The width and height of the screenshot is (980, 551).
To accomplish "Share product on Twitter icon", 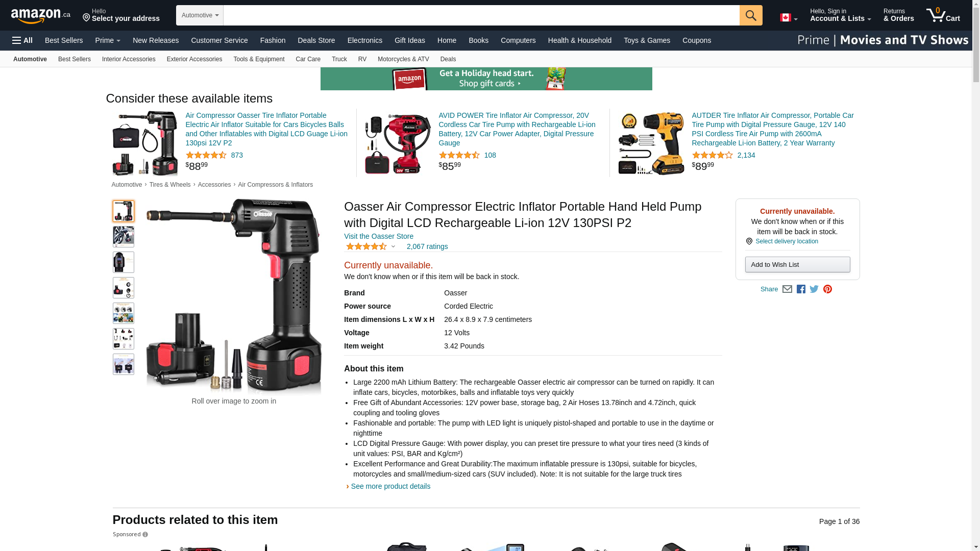I will tap(814, 289).
